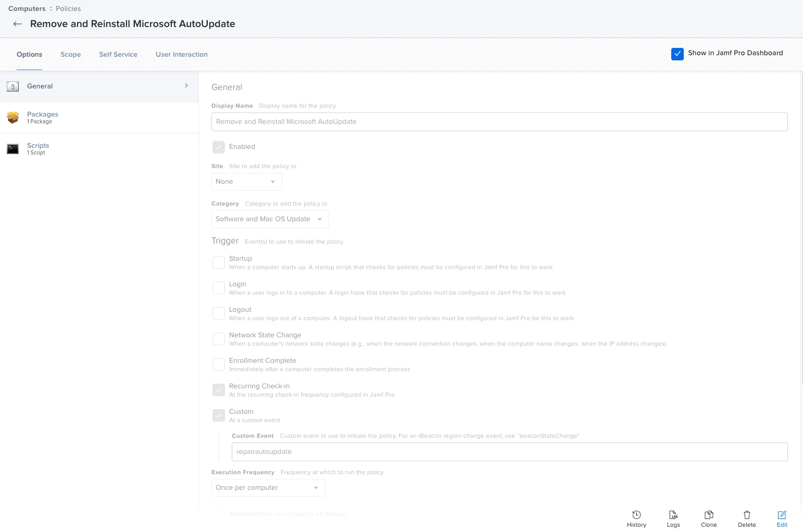This screenshot has width=803, height=532.
Task: Open the Computers breadcrumb link
Action: 27,9
